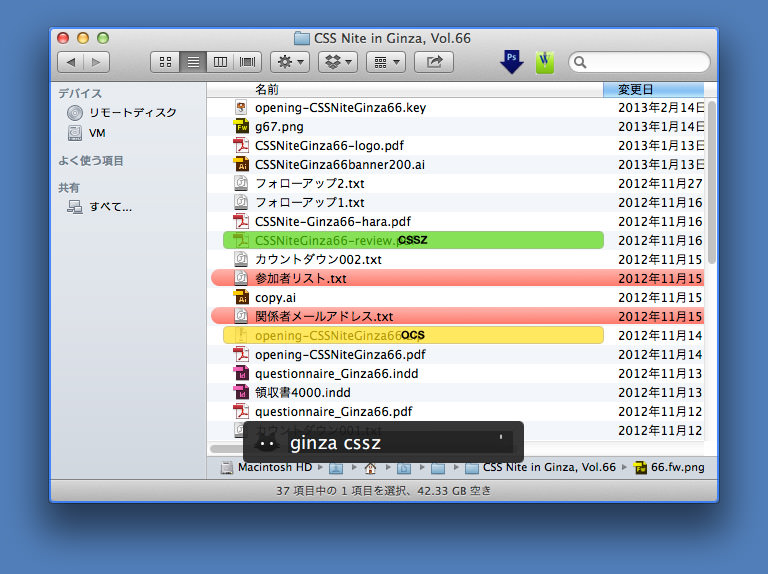Click the vertical scrollbar of file list
The width and height of the screenshot is (768, 574).
(711, 183)
